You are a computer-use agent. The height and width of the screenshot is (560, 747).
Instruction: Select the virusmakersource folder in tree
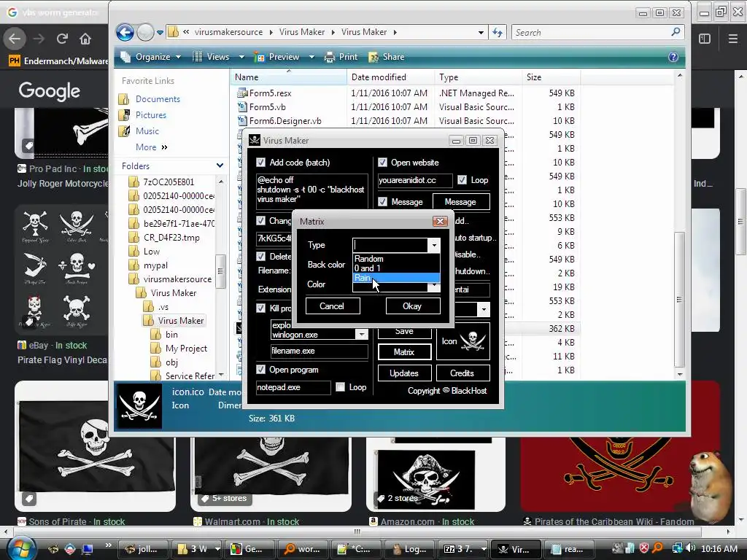point(177,279)
